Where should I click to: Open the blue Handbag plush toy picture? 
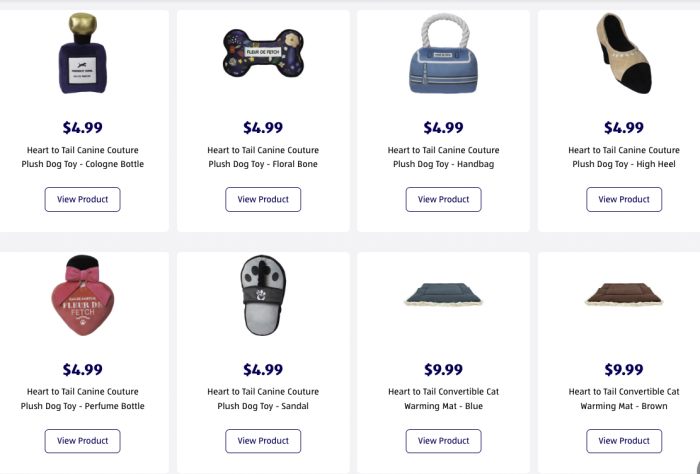tap(443, 54)
